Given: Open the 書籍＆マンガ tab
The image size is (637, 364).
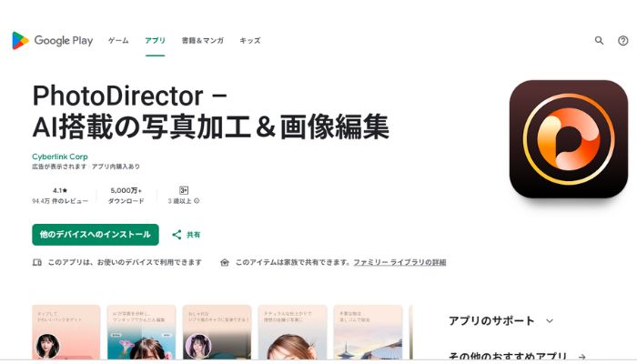Looking at the screenshot, I should coord(203,40).
